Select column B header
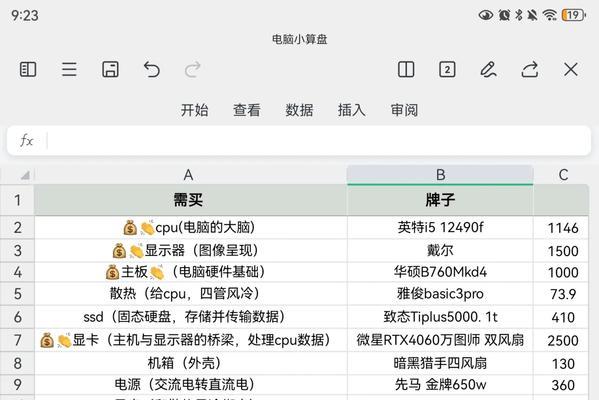The image size is (599, 400). click(x=440, y=175)
